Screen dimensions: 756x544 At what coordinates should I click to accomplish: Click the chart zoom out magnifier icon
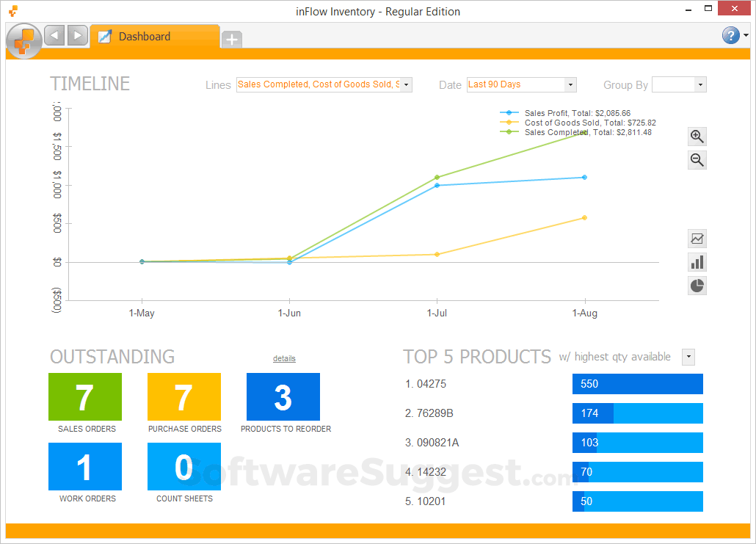697,159
